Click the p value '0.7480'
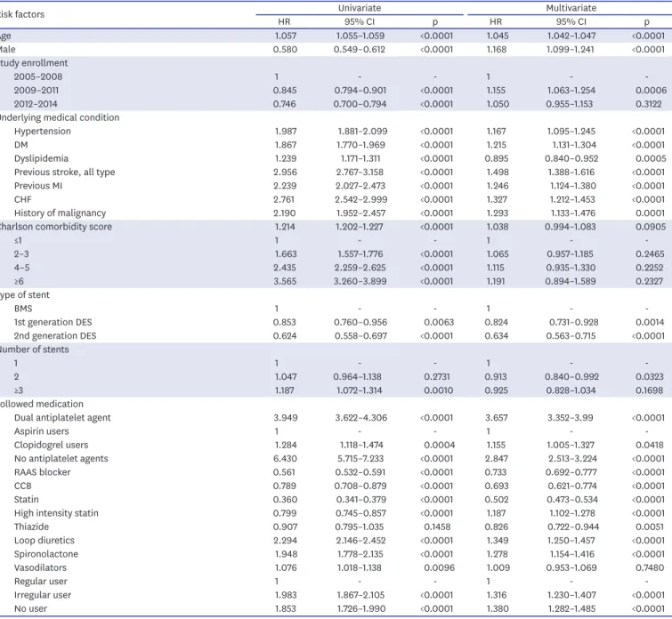Viewport: 672px width, 619px height. pyautogui.click(x=650, y=567)
